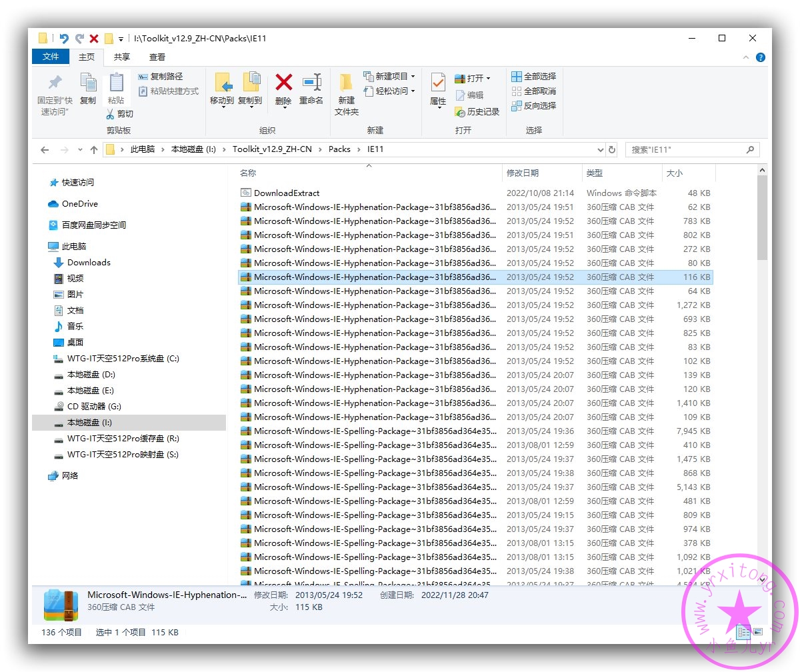Screen dimensions: 800x672
Task: Expand the 打开 (Open) dropdown arrow
Action: [x=488, y=79]
